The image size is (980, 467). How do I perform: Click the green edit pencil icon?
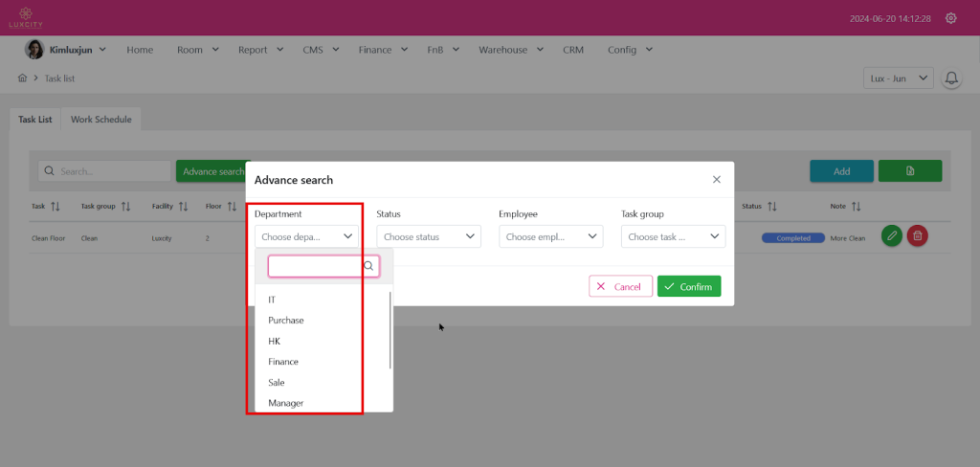(x=891, y=236)
